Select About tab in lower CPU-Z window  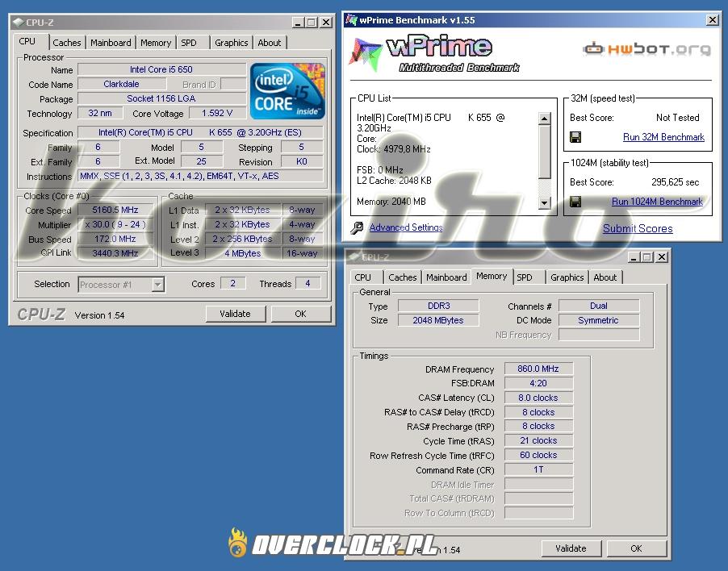click(605, 277)
